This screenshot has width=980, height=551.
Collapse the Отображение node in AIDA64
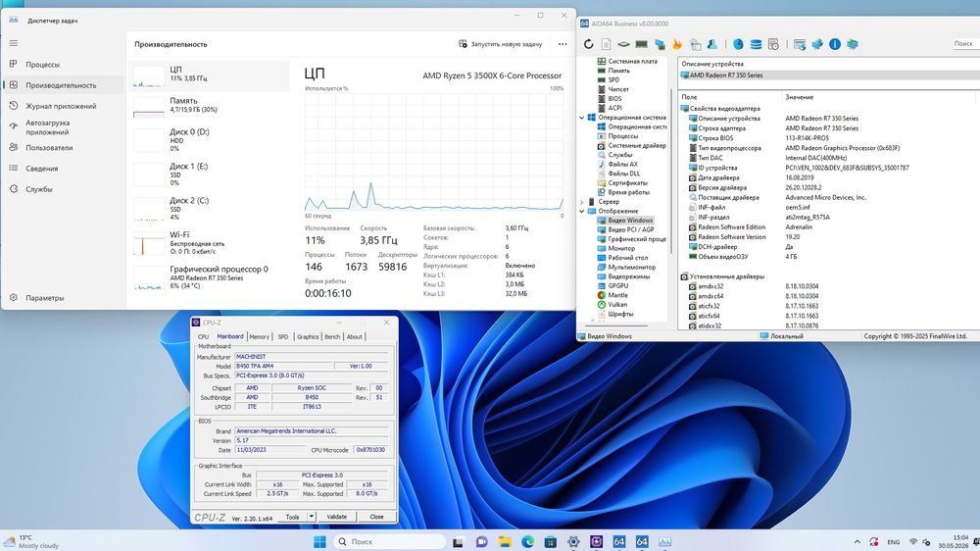[582, 212]
